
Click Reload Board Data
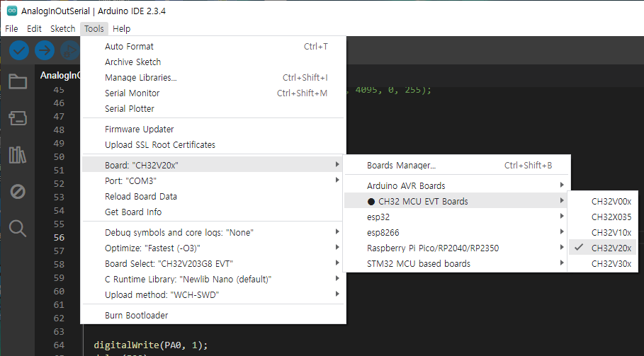(x=213, y=197)
